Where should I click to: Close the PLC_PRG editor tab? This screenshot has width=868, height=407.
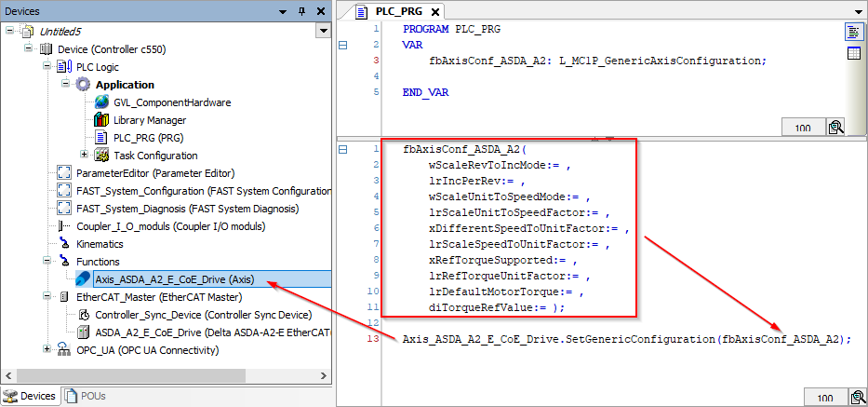click(x=435, y=12)
